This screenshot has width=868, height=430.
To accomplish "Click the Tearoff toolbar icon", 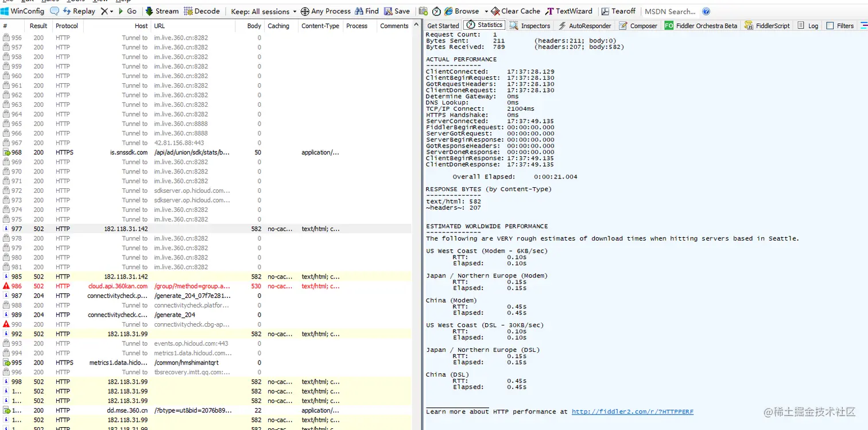I will (x=605, y=11).
